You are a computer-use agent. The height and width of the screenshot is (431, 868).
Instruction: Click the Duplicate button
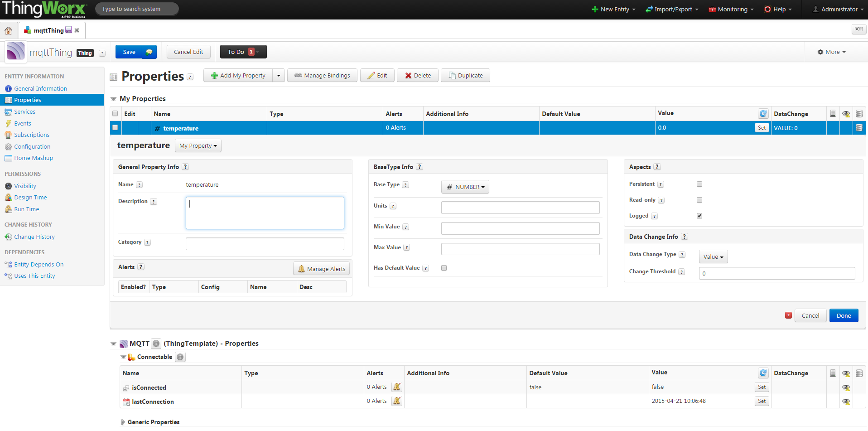[466, 76]
